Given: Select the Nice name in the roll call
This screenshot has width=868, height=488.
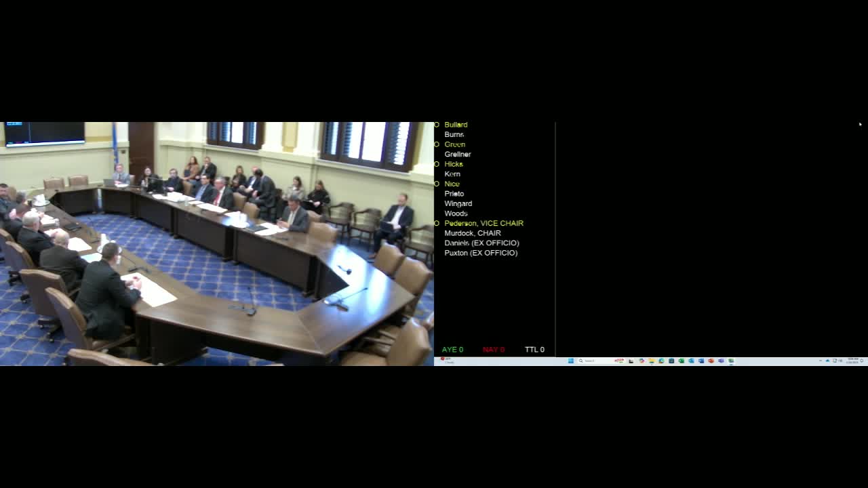Looking at the screenshot, I should (452, 184).
